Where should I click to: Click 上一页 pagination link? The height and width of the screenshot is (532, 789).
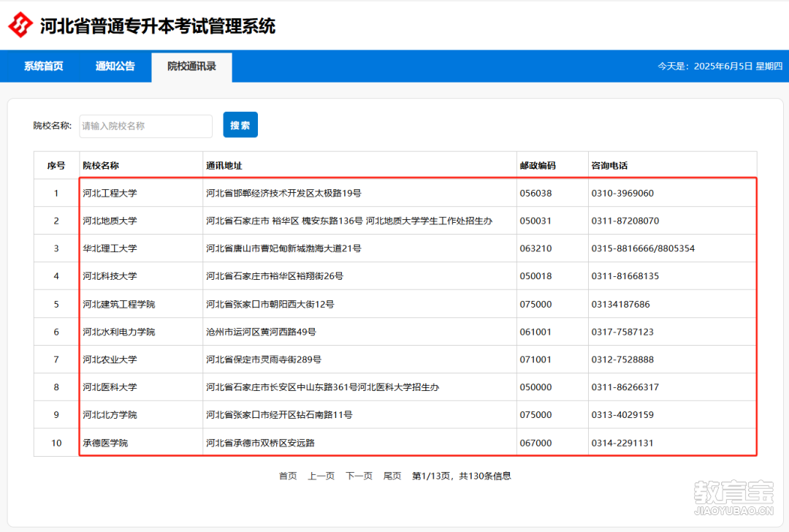(321, 476)
